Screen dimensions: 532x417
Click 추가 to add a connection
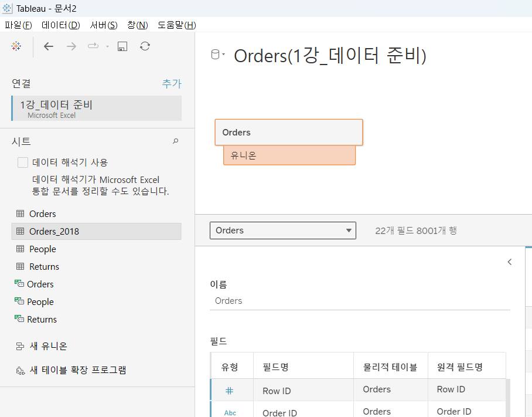[172, 83]
